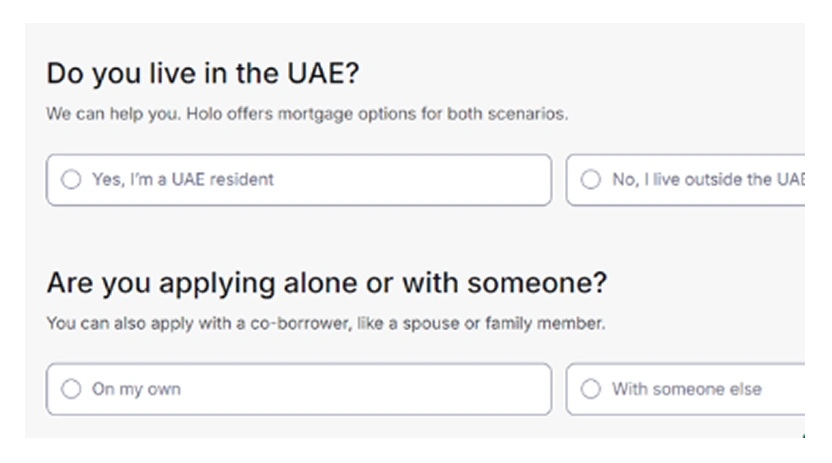Click the "On my own" label text
This screenshot has width=832, height=463.
pyautogui.click(x=136, y=389)
